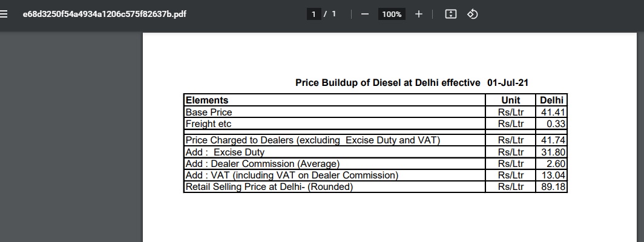Viewport: 644px width, 242px height.
Task: Select the Price Buildup of Diesel heading
Action: click(412, 83)
